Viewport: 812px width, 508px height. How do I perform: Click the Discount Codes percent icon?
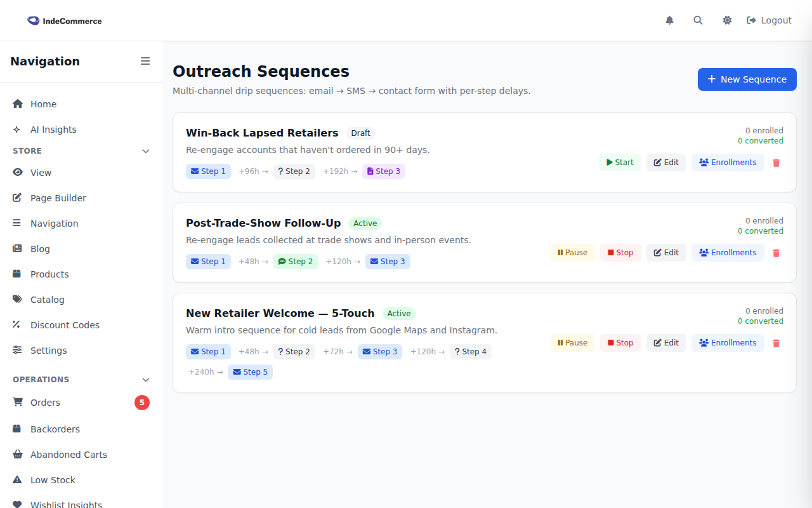[17, 325]
